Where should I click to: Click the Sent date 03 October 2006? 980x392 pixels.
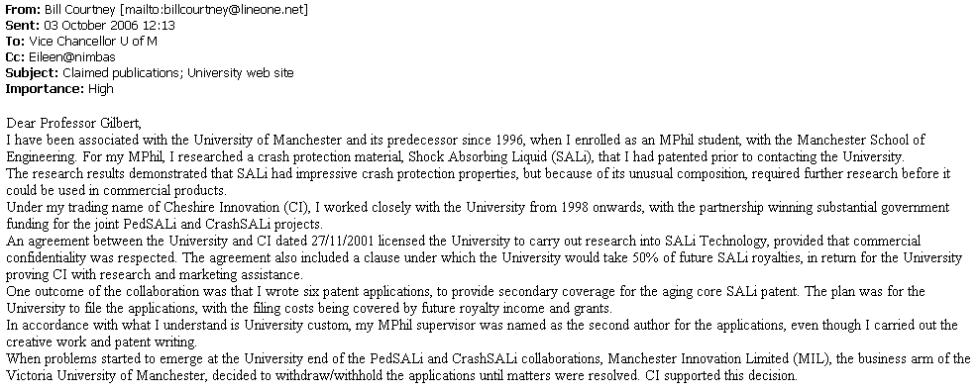pyautogui.click(x=90, y=26)
